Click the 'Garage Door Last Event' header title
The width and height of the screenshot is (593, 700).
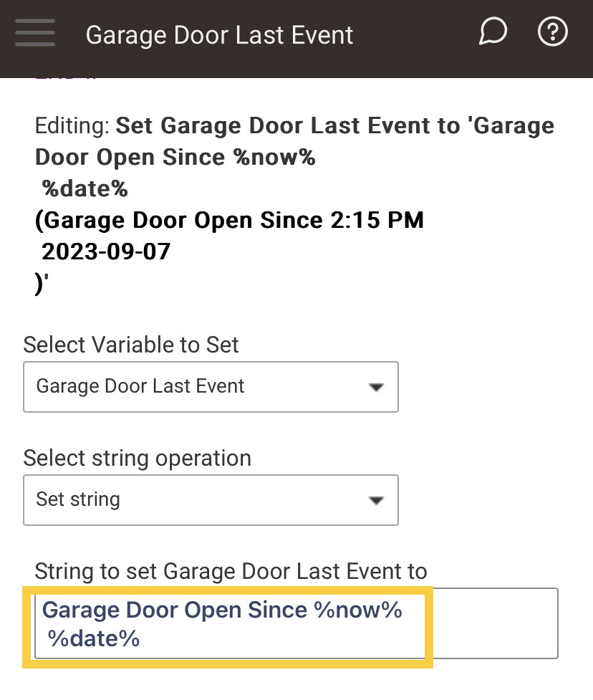(x=219, y=35)
